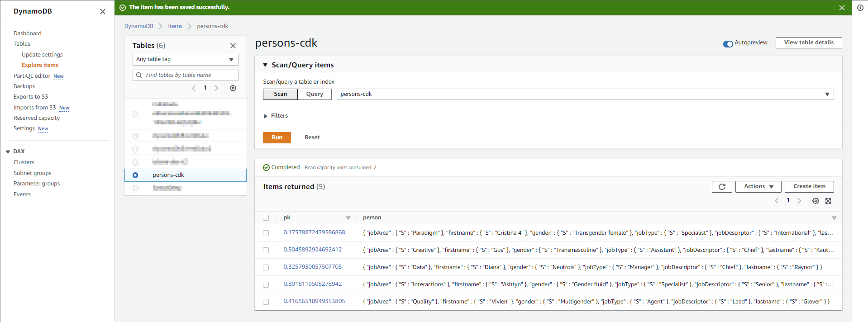Close the Tables panel
The image size is (868, 322).
pos(233,46)
